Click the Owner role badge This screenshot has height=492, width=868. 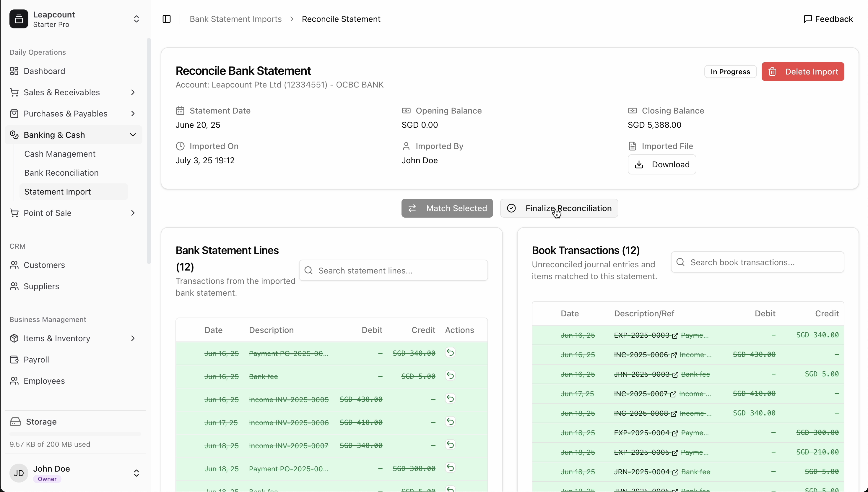pyautogui.click(x=47, y=479)
